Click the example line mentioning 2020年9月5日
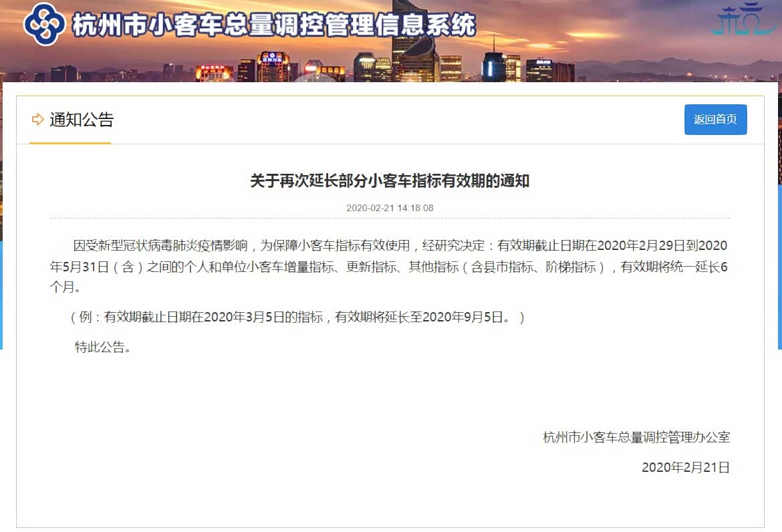782x532 pixels. click(297, 317)
